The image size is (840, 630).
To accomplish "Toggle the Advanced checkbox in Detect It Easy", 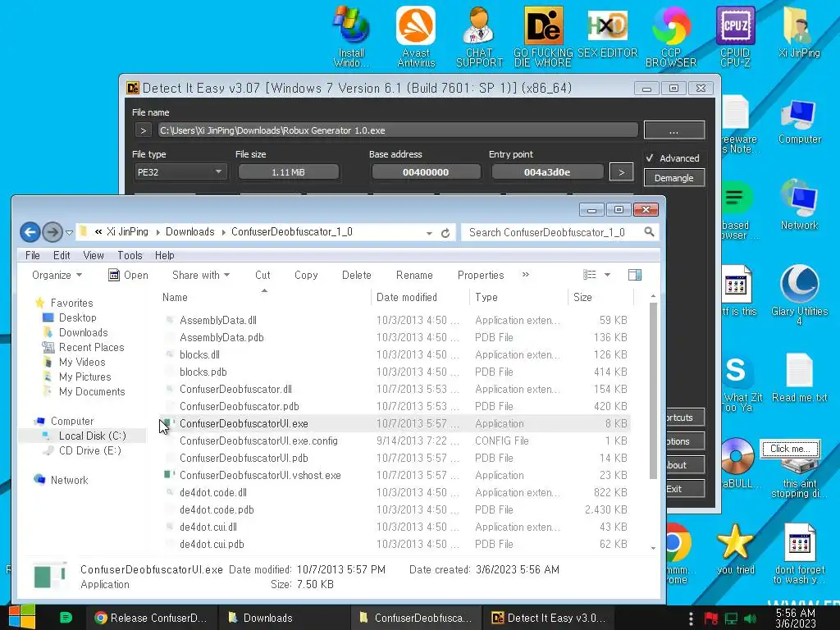I will click(650, 158).
